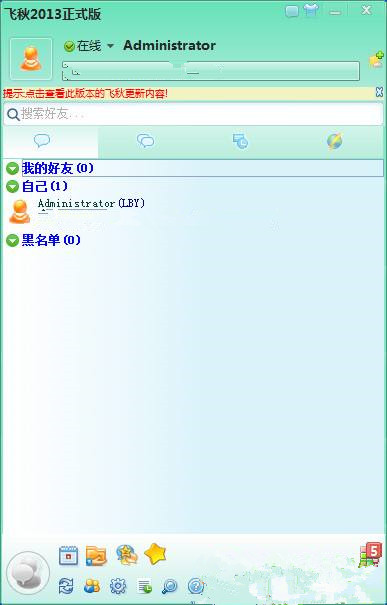The image size is (387, 605).
Task: Open the two-person group users icon
Action: (x=92, y=586)
